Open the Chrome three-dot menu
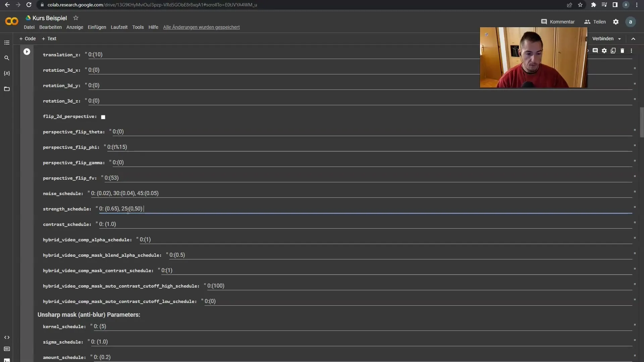Viewport: 644px width, 362px height. [637, 5]
